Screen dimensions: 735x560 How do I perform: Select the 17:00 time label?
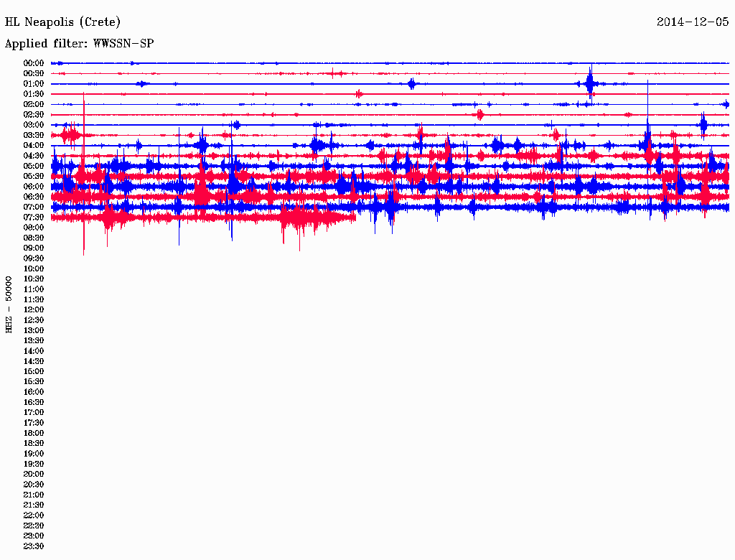coord(34,412)
